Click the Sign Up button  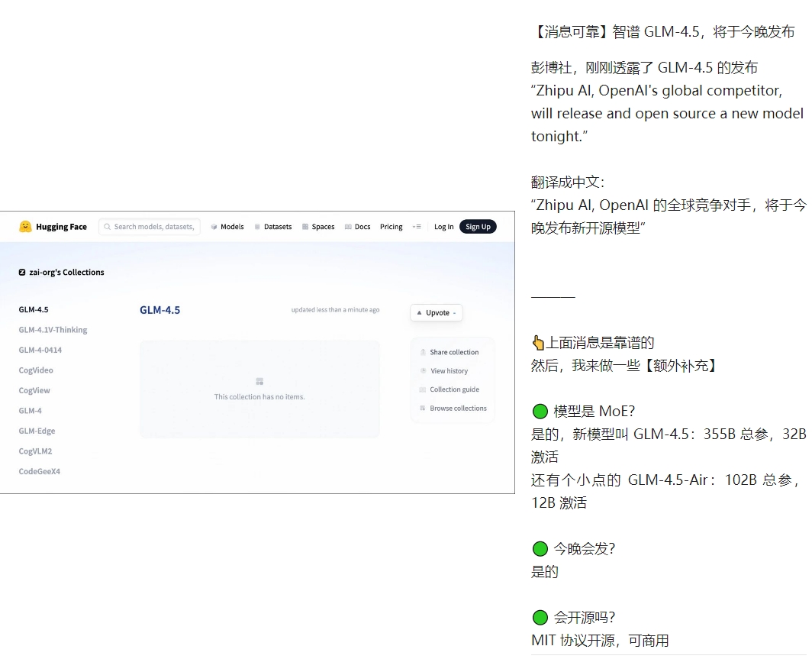tap(478, 227)
